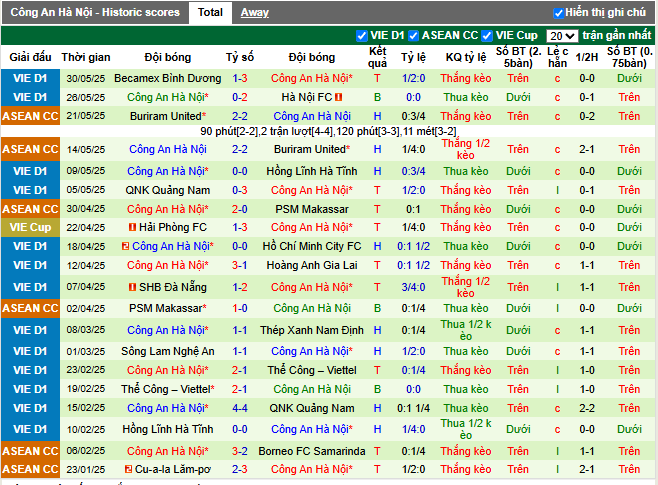Toggle the Hiển thị ghi chú checkbox
658x485 pixels.
click(558, 13)
